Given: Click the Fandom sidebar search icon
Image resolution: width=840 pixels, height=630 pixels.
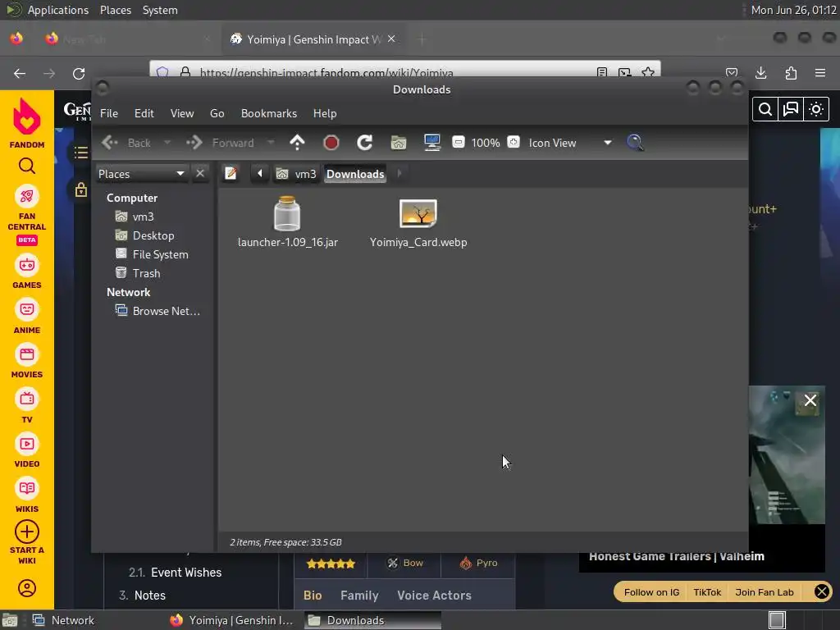Looking at the screenshot, I should coord(27,166).
